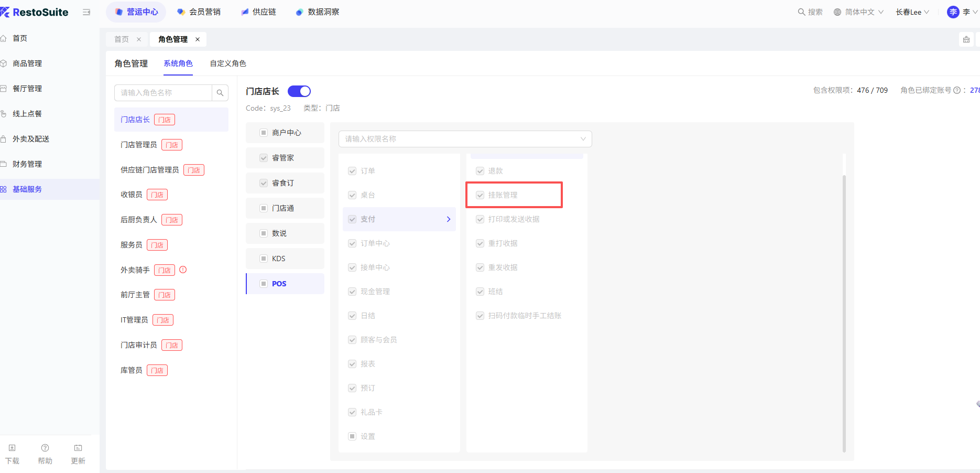The width and height of the screenshot is (980, 473).
Task: Click the 请输入角色名称 search input field
Action: (163, 93)
